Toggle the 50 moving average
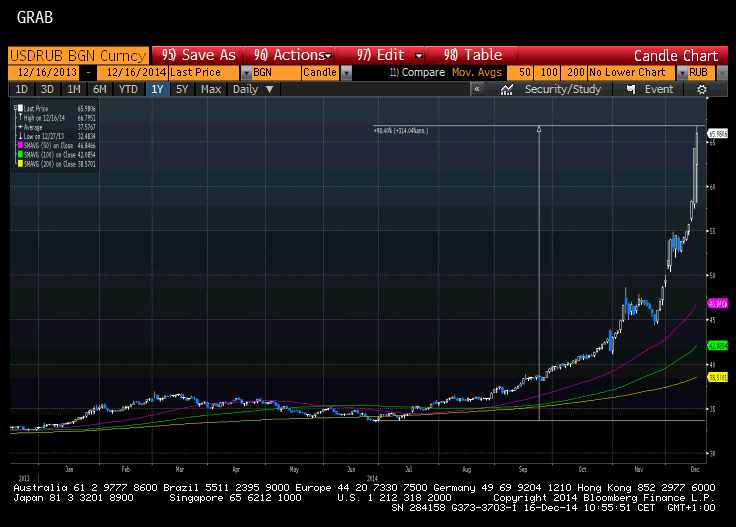Viewport: 736px width, 527px height. [x=525, y=73]
